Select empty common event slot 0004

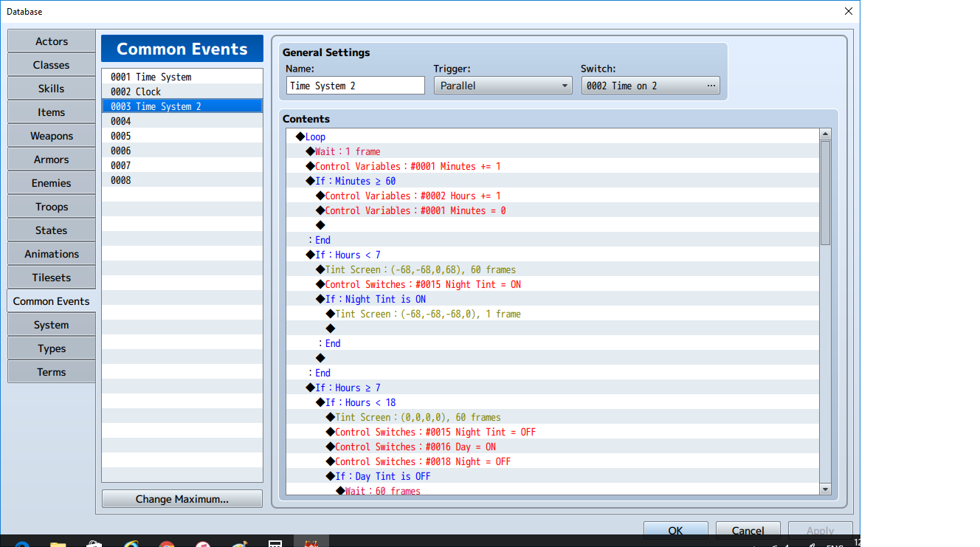(x=182, y=121)
